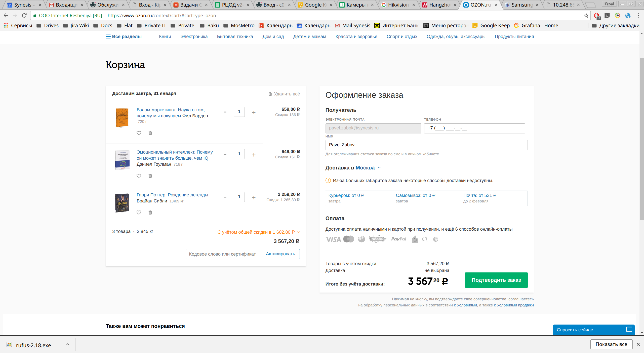Focus the phone number field
Screen dimensions: 644x353
(474, 128)
